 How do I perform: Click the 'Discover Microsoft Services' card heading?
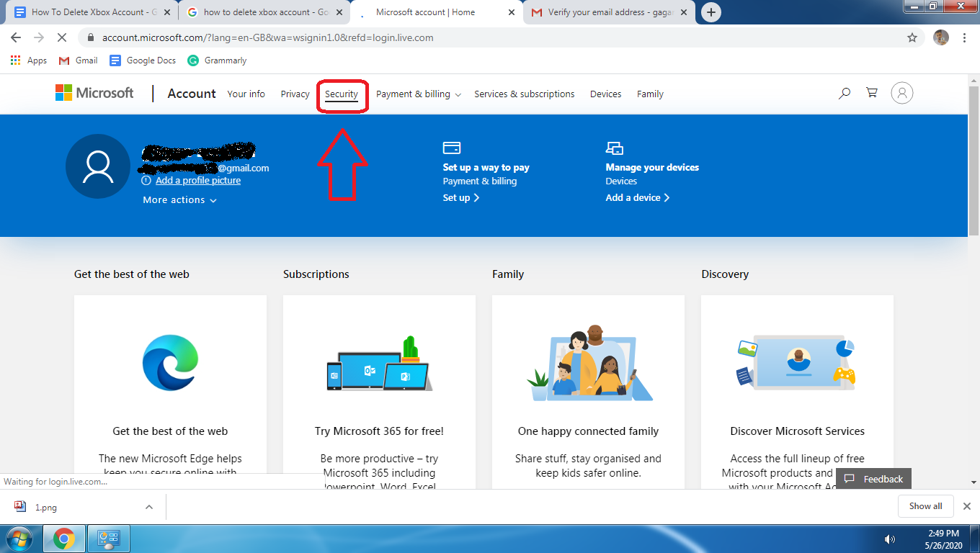pos(797,431)
